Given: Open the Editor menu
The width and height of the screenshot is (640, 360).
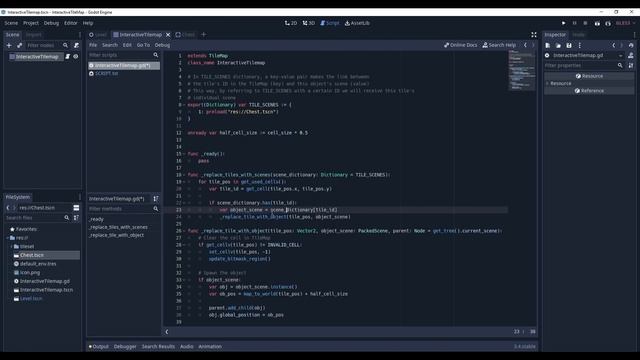Looking at the screenshot, I should tap(71, 23).
